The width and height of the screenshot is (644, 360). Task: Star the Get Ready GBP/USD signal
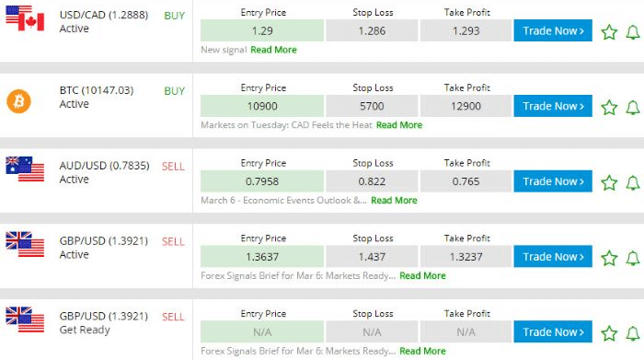coord(609,333)
